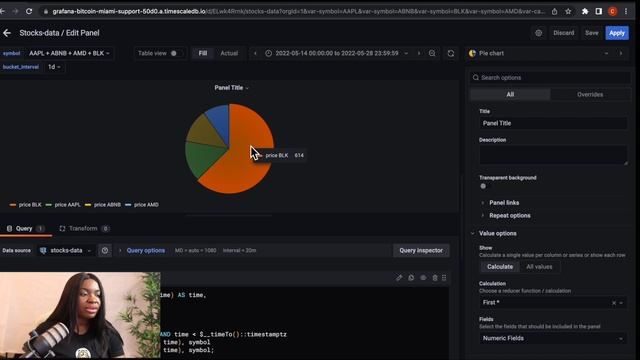
Task: Open the browser extensions puzzle icon
Action: coord(585,11)
